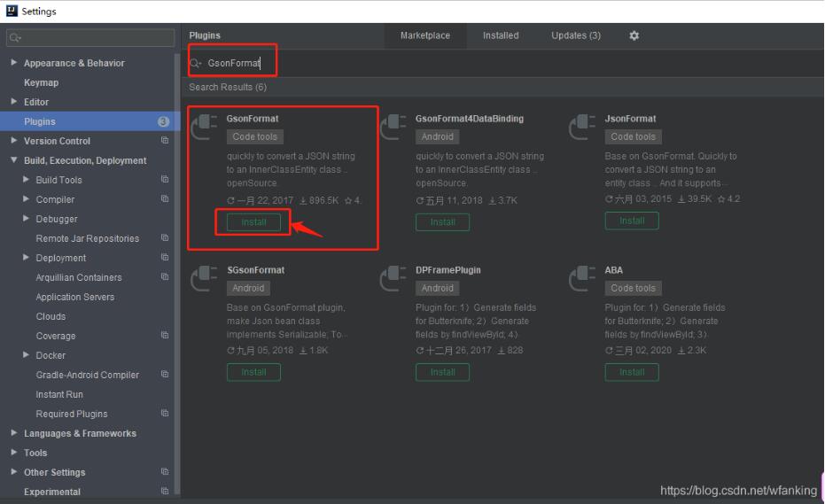Open the Application Servers settings page
The image size is (825, 504).
click(74, 297)
